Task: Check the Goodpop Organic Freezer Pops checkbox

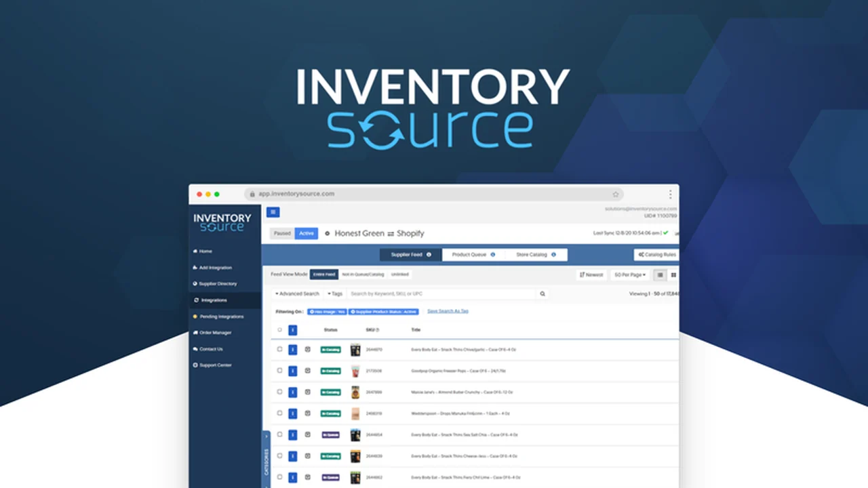Action: tap(279, 371)
